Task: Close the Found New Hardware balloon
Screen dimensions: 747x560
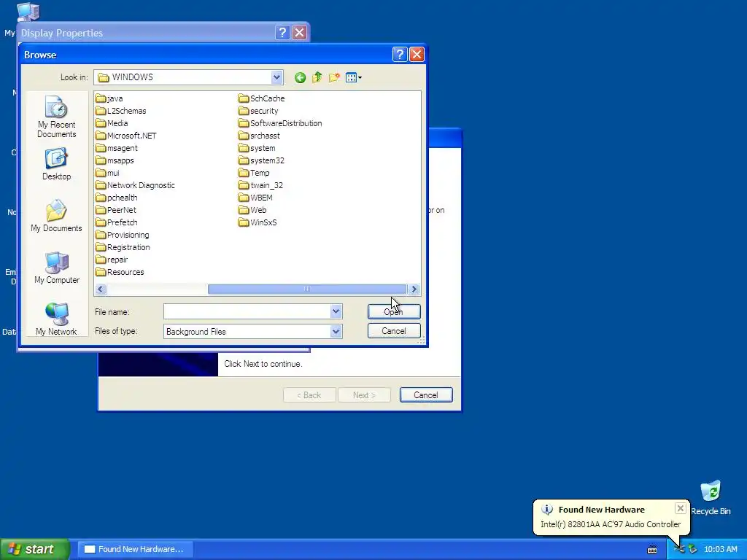Action: click(x=681, y=508)
